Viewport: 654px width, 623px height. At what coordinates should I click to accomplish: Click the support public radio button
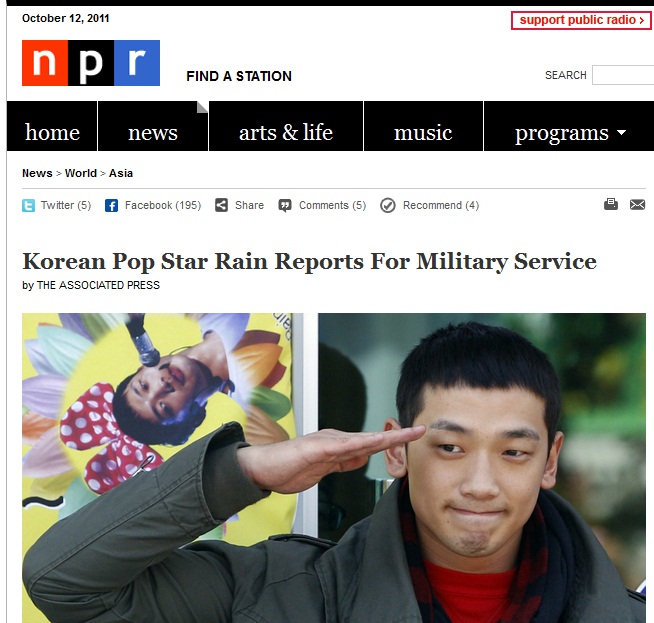coord(581,20)
